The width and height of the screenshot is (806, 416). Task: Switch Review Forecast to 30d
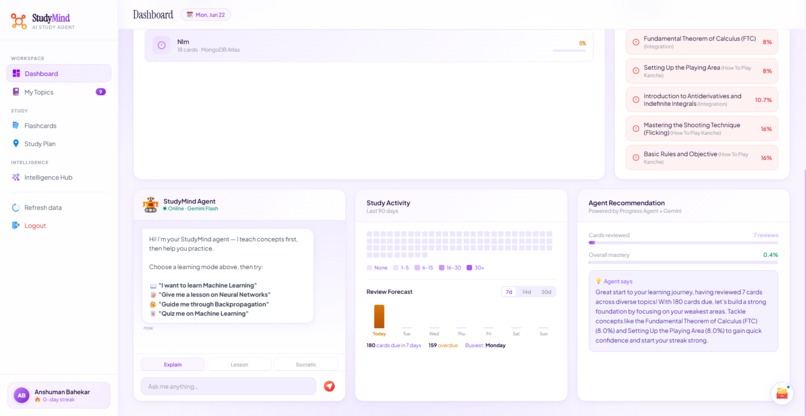pos(546,292)
